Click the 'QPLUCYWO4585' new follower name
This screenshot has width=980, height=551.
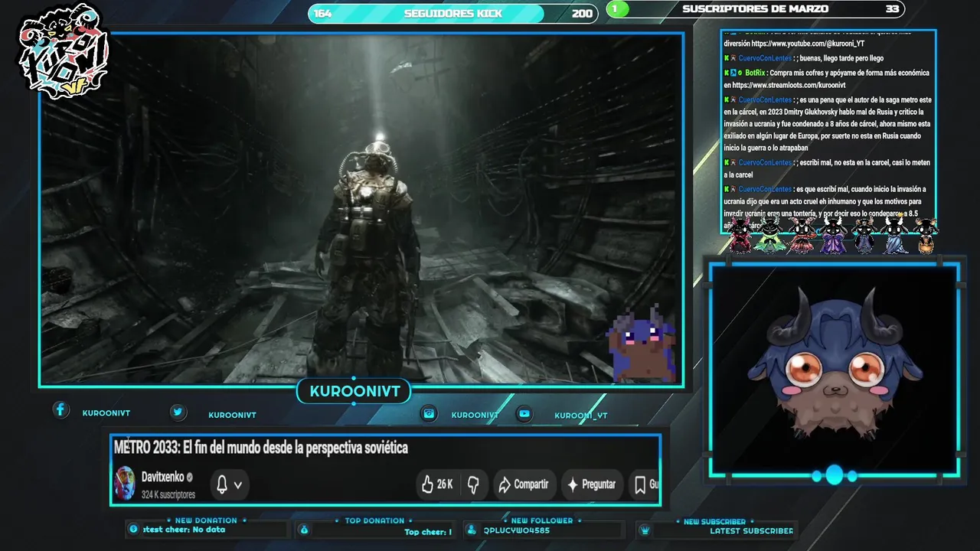pos(517,530)
